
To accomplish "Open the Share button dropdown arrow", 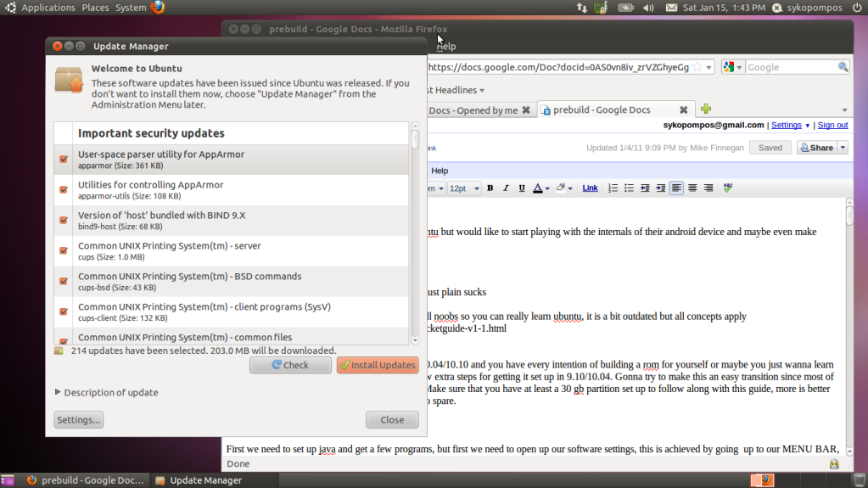I will (843, 148).
